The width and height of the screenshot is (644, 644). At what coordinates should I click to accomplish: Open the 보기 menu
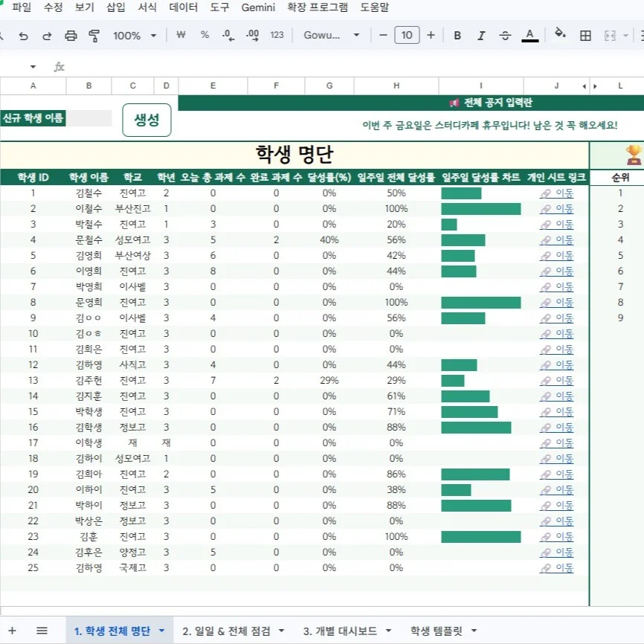coord(85,7)
